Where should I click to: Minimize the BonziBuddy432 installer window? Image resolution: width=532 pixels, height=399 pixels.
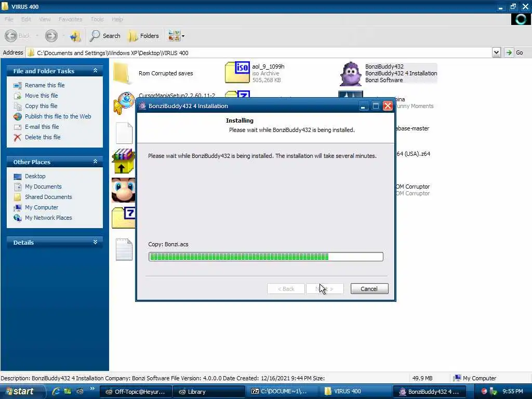[363, 106]
